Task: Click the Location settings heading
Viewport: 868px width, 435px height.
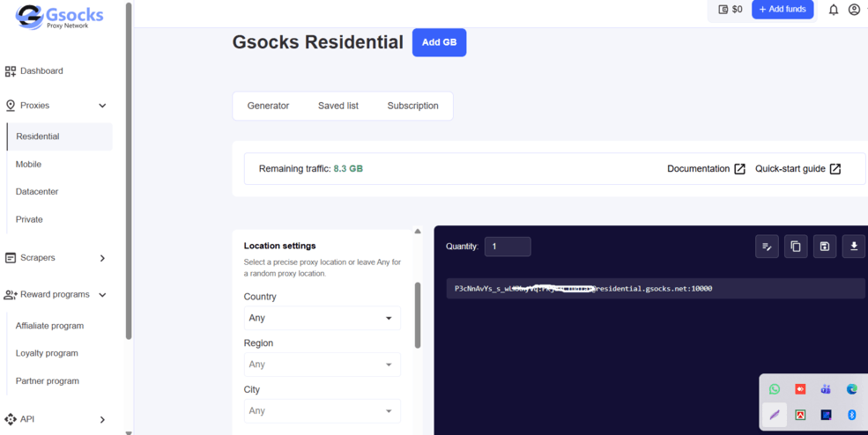Action: (279, 246)
